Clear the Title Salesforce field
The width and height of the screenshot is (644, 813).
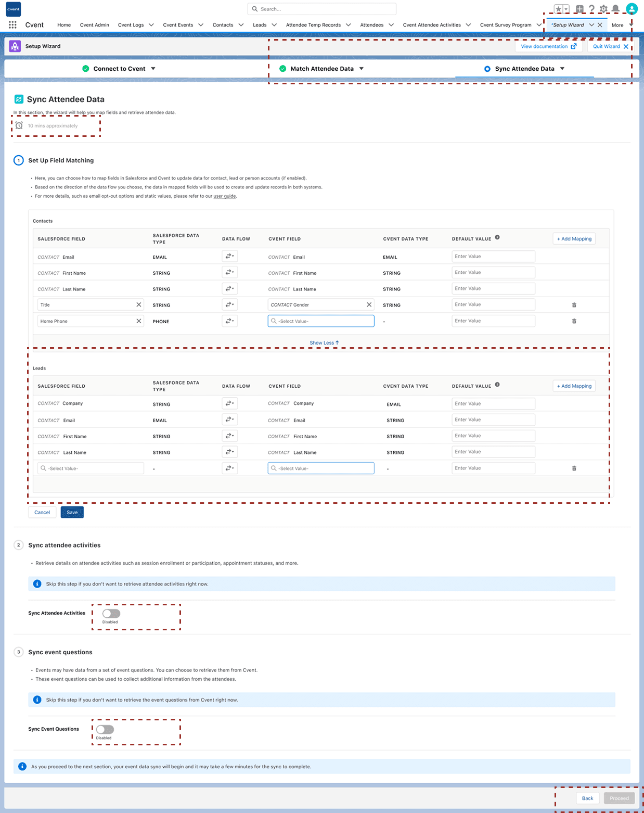[x=139, y=305]
